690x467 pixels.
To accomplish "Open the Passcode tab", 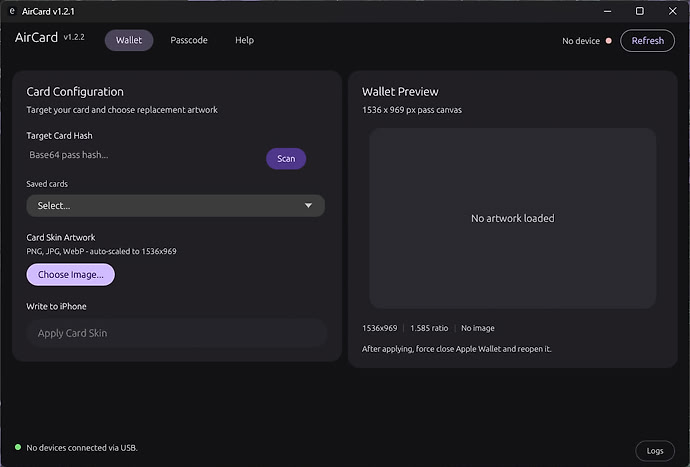I will coord(189,40).
